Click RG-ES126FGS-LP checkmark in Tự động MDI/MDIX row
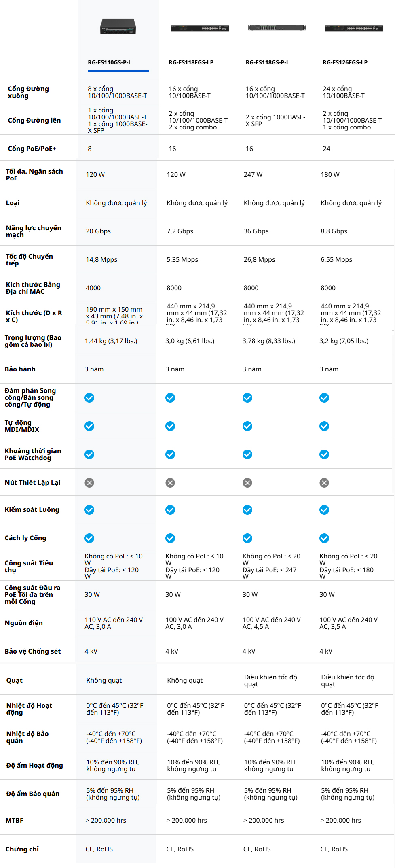 tap(324, 426)
